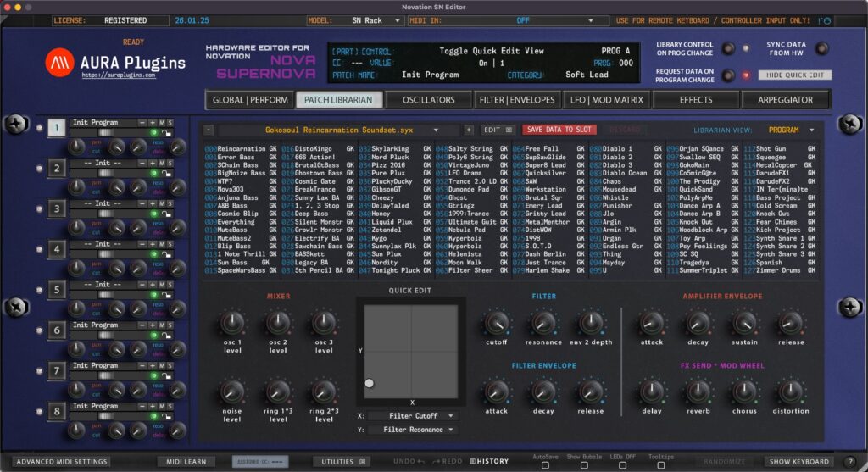
Task: Switch to OSCILLATORS tab
Action: tap(428, 100)
